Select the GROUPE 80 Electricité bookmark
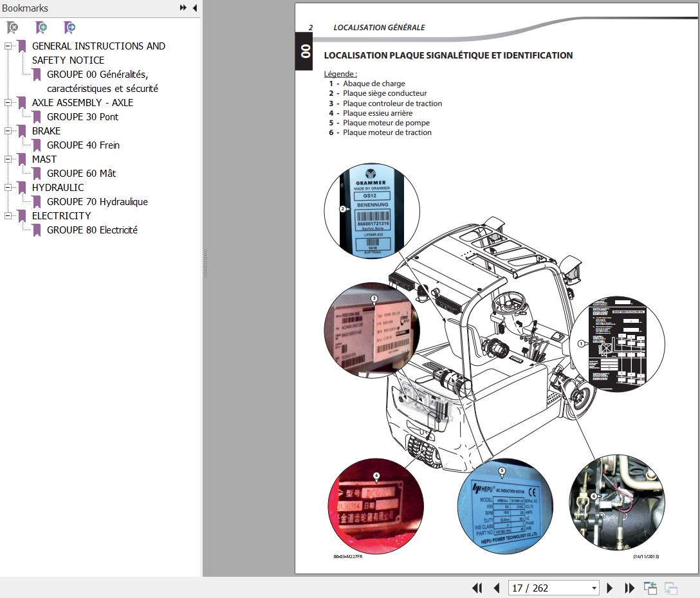This screenshot has width=700, height=598. [92, 230]
